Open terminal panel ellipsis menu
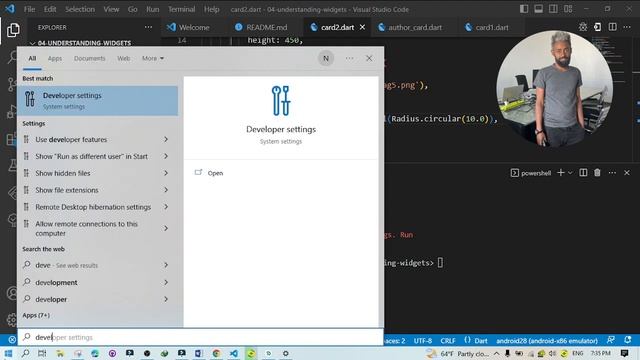The image size is (640, 360). click(x=612, y=173)
